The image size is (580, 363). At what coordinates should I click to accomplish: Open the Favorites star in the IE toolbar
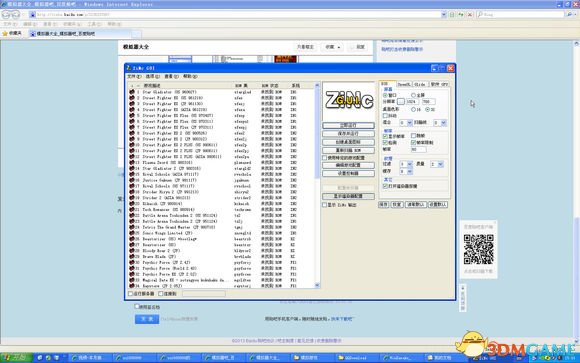[x=5, y=33]
